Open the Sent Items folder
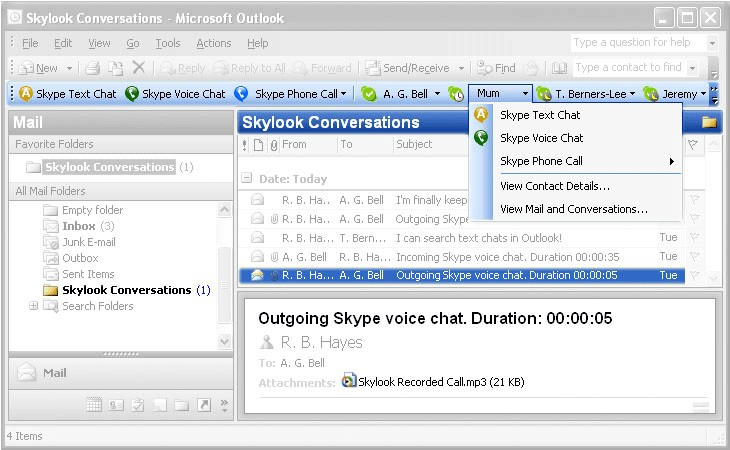730x450 pixels. 79,274
